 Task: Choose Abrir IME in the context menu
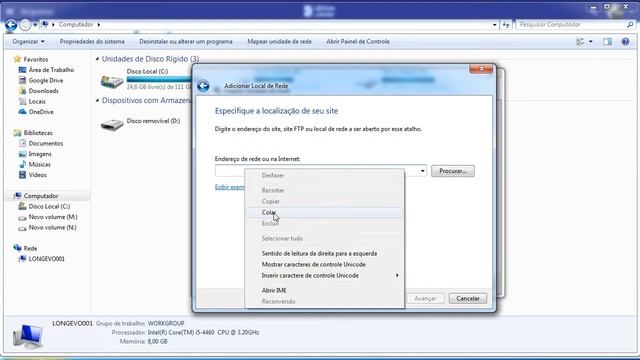click(324, 290)
